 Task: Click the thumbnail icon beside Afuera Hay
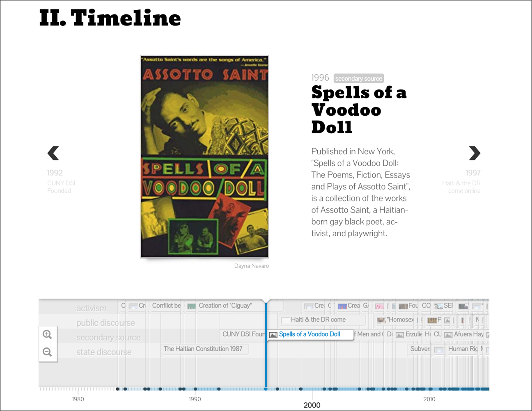448,335
